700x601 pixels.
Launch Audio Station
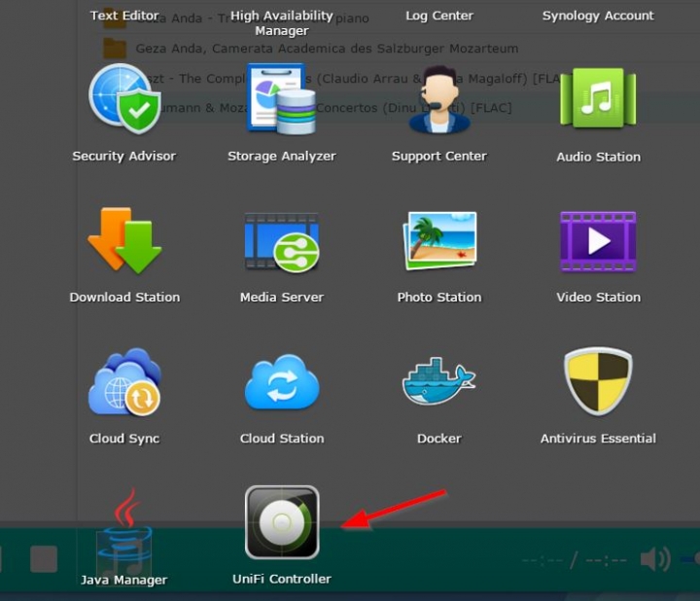[598, 98]
